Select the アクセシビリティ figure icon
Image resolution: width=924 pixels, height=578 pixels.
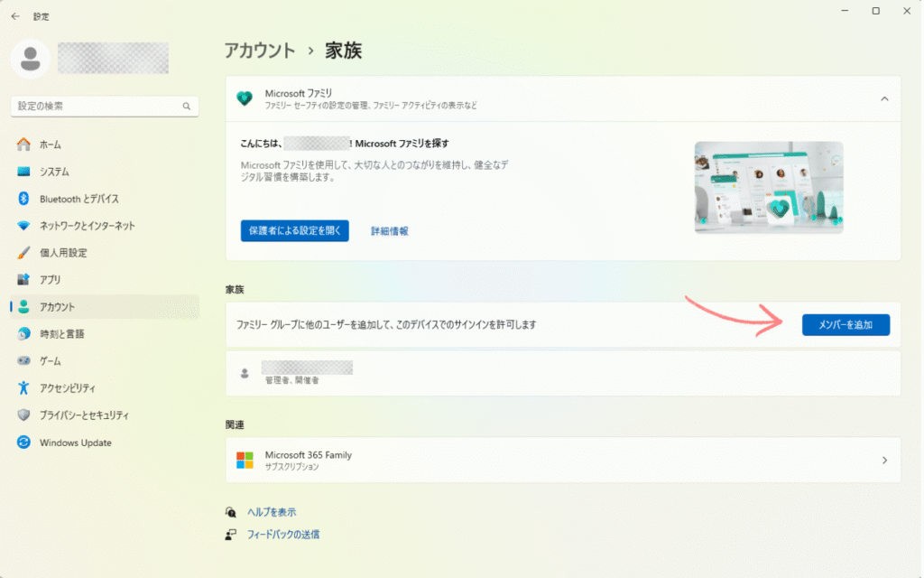point(23,387)
